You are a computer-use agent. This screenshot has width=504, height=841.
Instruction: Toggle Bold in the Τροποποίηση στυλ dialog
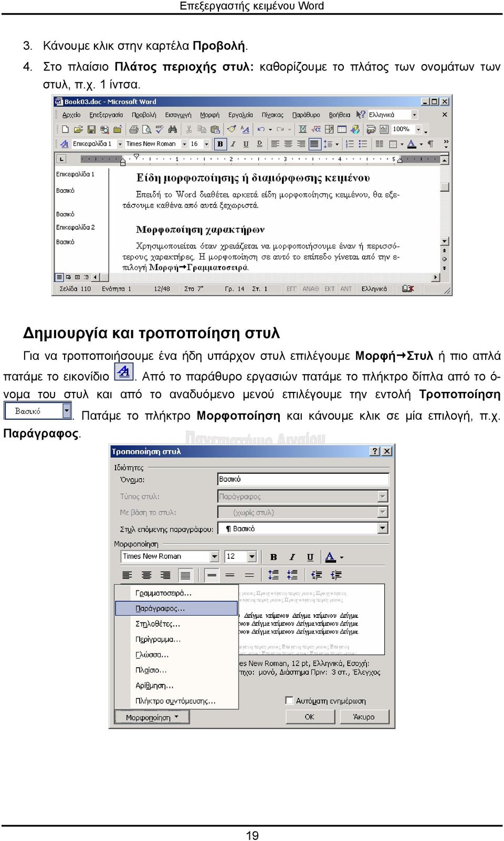click(274, 557)
